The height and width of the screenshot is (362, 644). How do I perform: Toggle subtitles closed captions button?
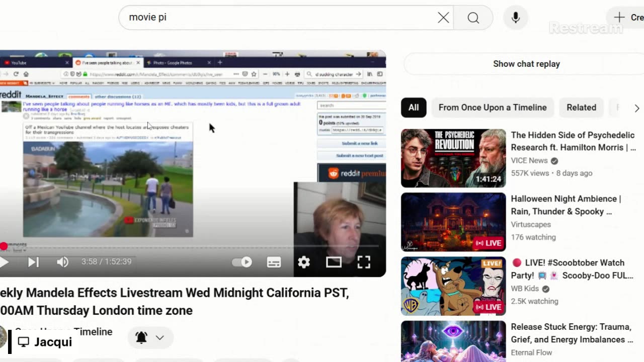pos(274,262)
